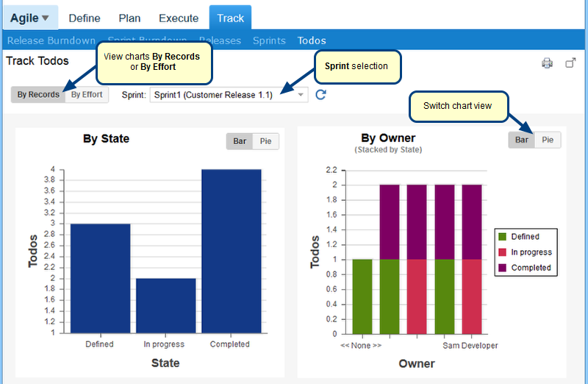588x384 pixels.
Task: Toggle charts to By Records
Action: click(x=38, y=95)
